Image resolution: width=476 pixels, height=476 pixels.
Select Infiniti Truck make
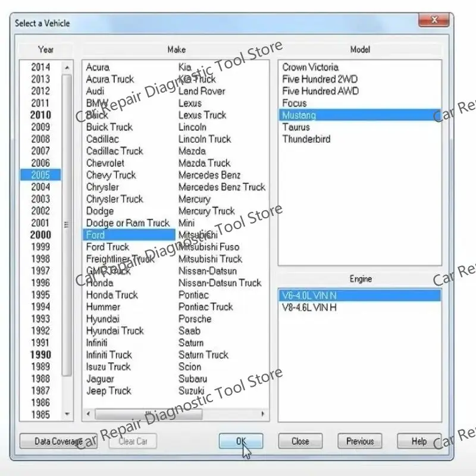[x=109, y=355]
